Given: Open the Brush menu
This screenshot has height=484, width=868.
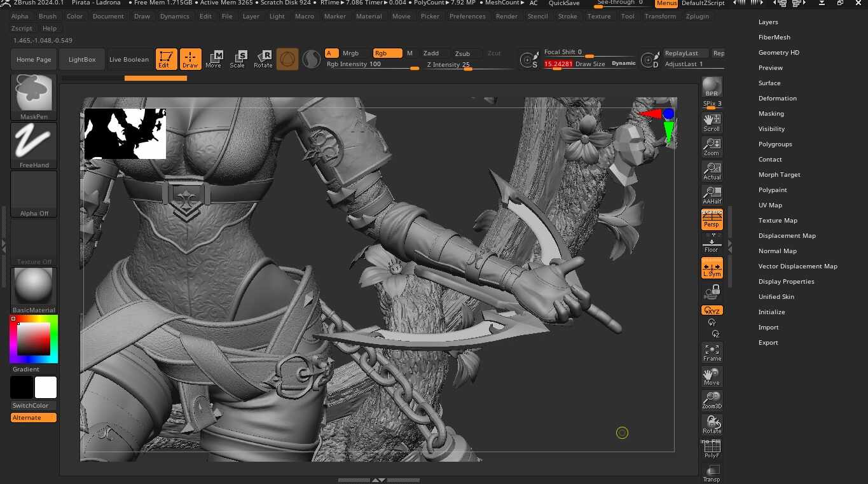Looking at the screenshot, I should tap(48, 16).
